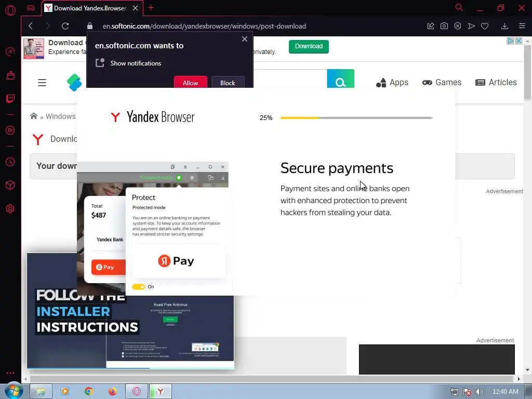Open Windows Media Player from taskbar
This screenshot has width=532, height=399.
point(65,391)
